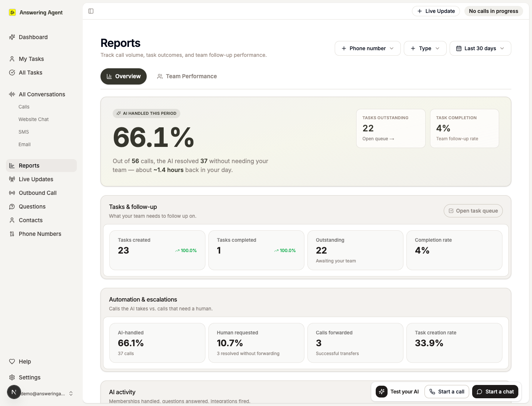Click the All Tasks checkmark icon

click(12, 73)
